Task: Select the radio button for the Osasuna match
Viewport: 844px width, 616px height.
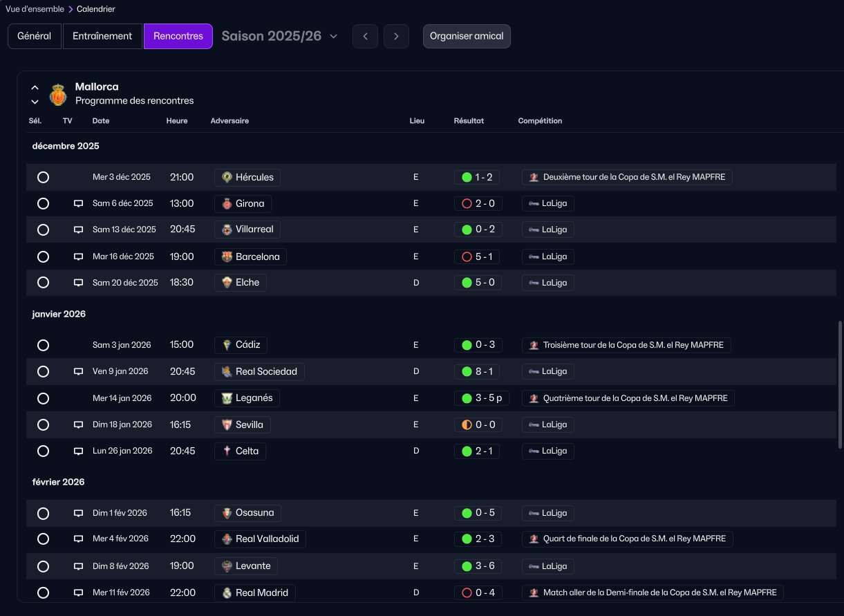Action: tap(43, 513)
